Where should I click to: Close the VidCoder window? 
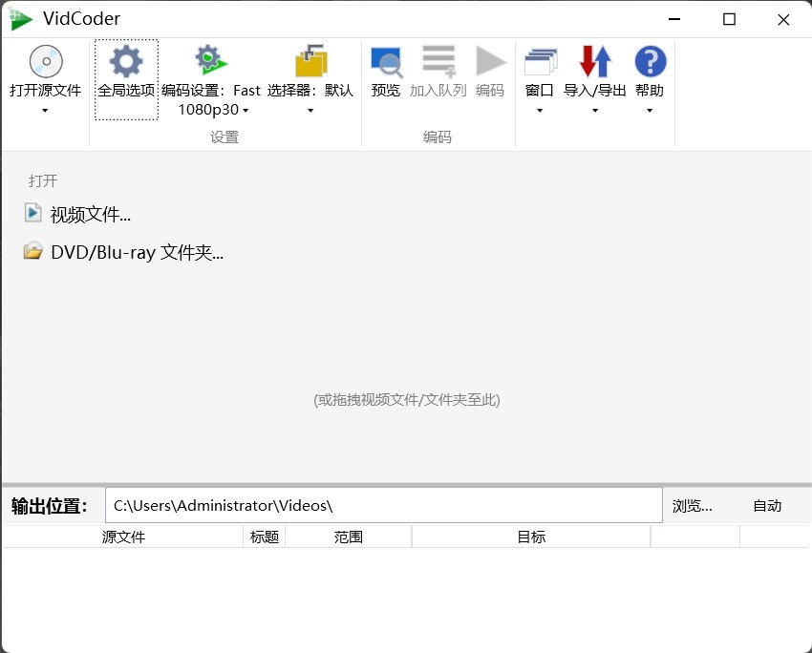click(x=783, y=19)
